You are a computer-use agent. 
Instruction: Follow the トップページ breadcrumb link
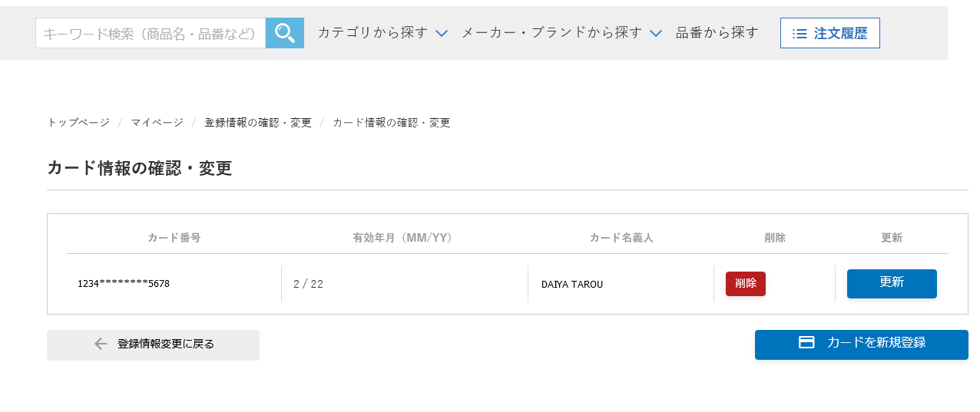point(78,123)
